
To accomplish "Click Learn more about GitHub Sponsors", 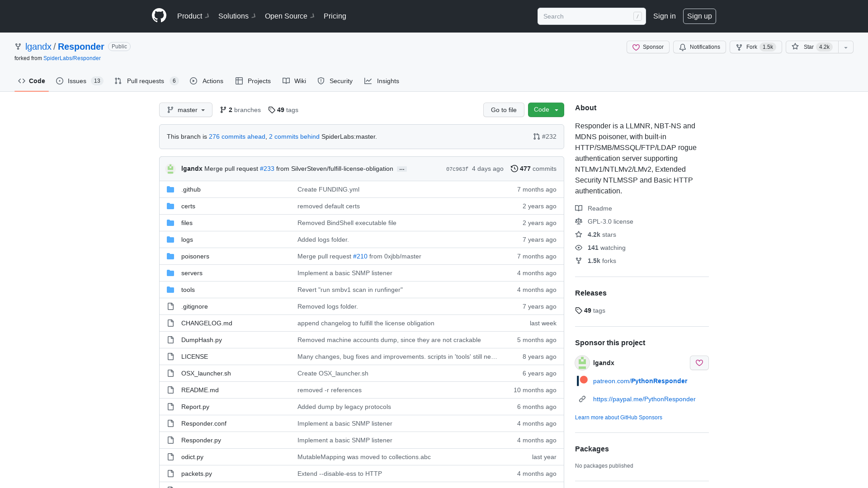I will pos(618,418).
